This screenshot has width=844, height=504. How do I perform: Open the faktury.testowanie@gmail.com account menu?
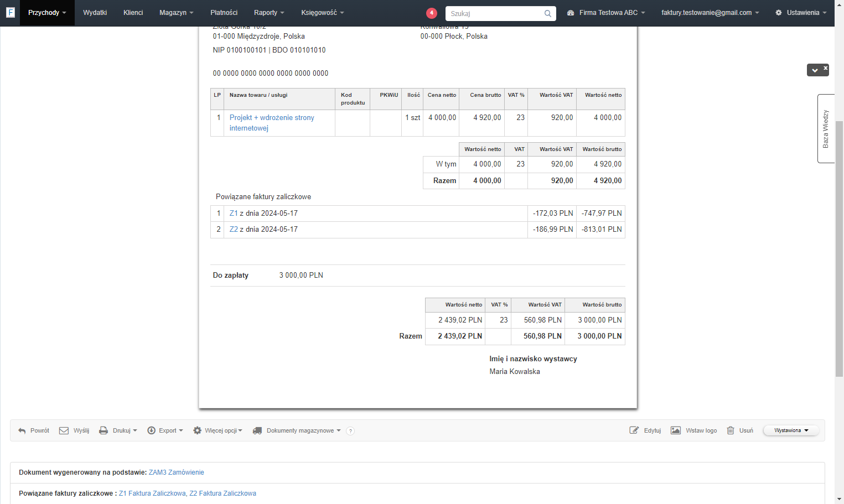click(x=710, y=13)
